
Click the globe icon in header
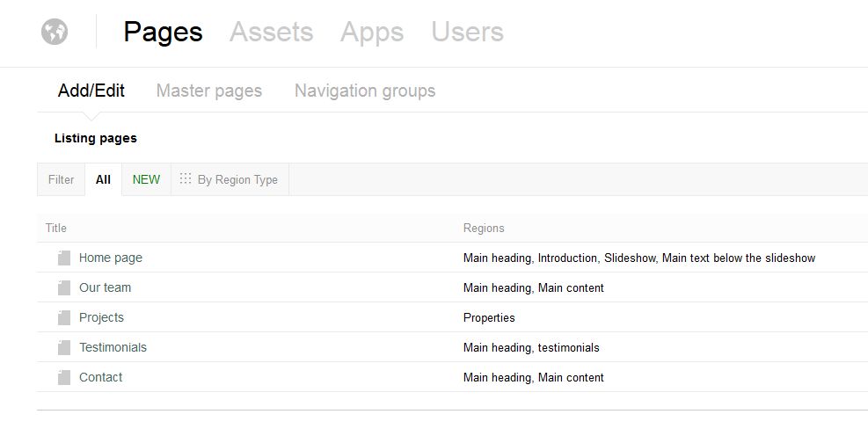(55, 32)
